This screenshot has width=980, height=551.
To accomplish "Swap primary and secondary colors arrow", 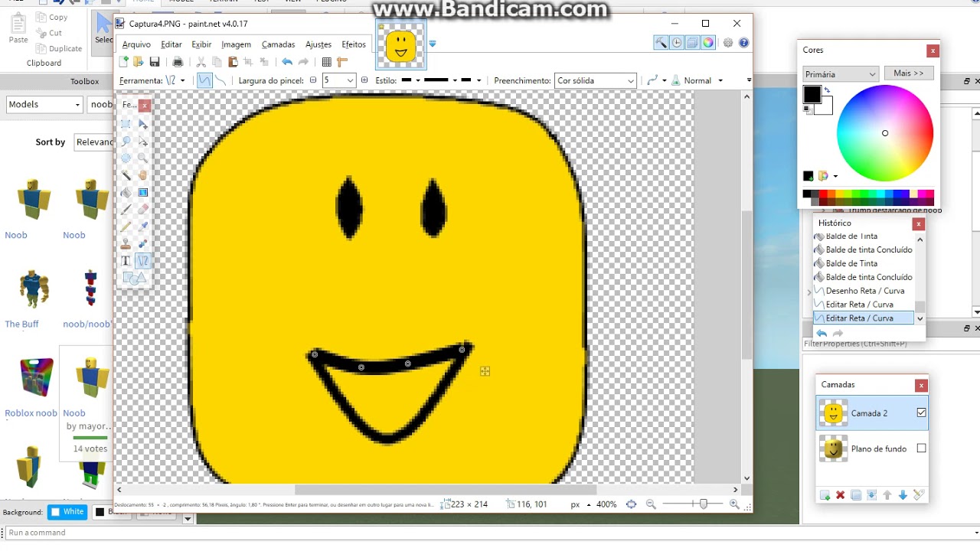I will [x=827, y=90].
